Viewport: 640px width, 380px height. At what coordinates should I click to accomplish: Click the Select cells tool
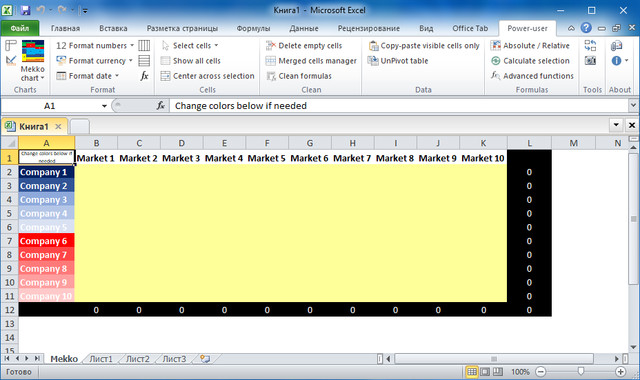pos(190,45)
